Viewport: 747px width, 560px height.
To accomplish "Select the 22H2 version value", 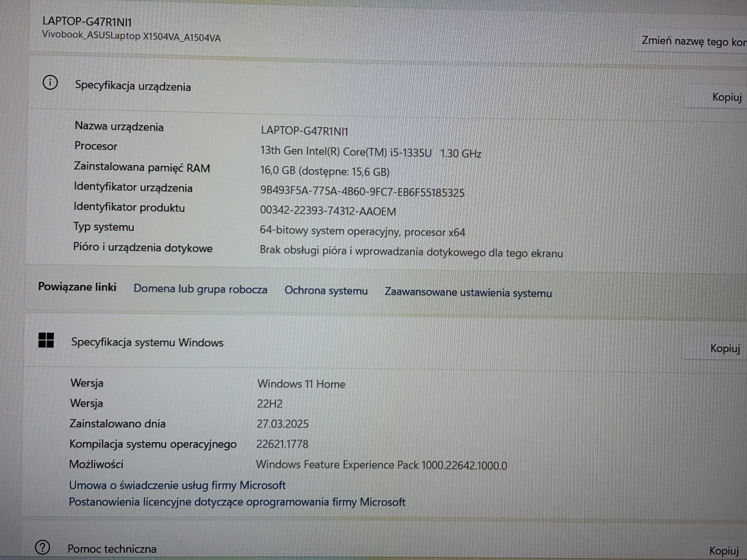I will (270, 404).
